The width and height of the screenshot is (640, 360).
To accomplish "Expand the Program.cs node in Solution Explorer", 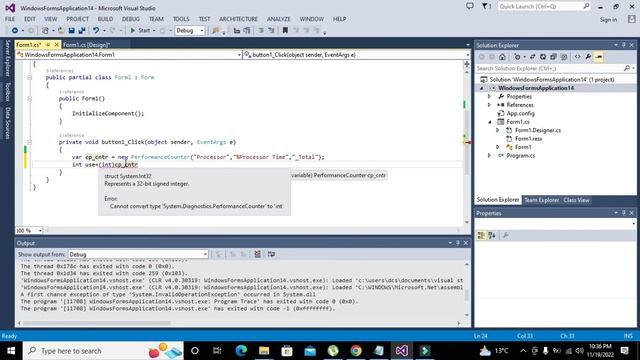I will pos(489,156).
